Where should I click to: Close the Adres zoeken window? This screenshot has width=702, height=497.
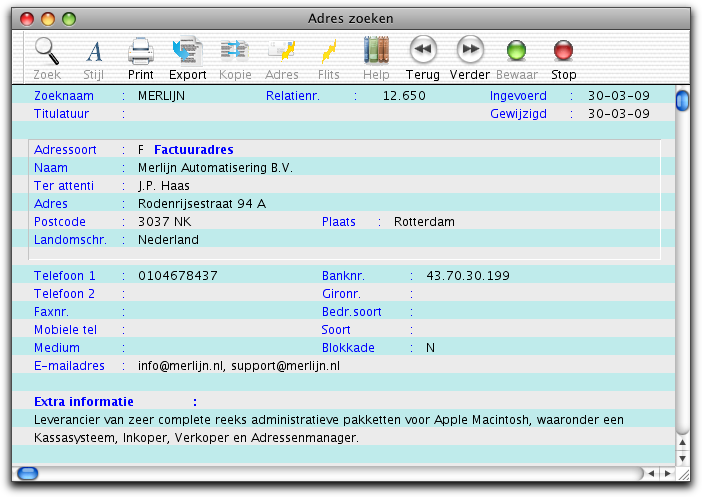pyautogui.click(x=27, y=19)
